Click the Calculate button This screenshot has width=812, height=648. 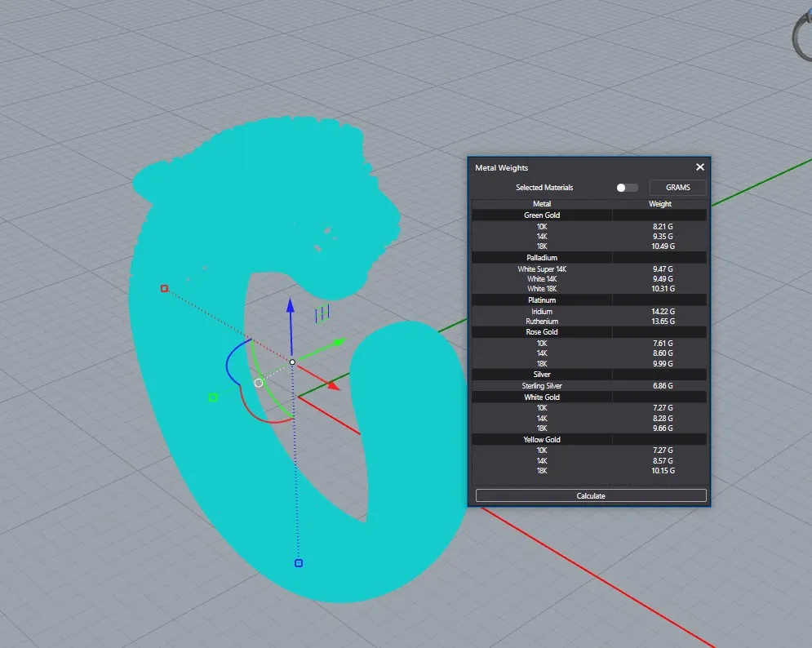point(591,495)
